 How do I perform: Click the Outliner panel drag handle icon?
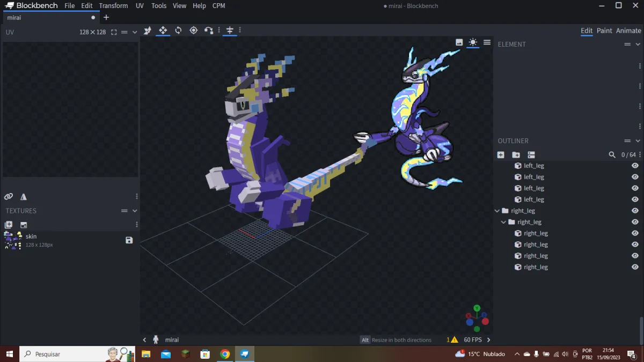point(627,141)
